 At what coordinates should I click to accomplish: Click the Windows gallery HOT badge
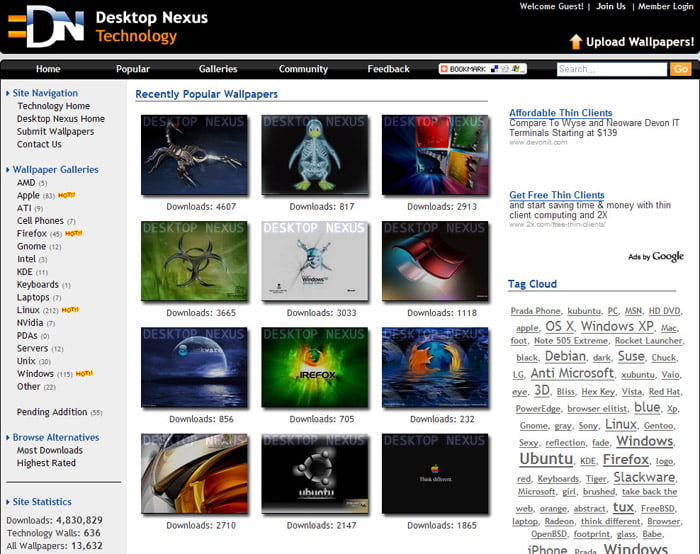(84, 374)
